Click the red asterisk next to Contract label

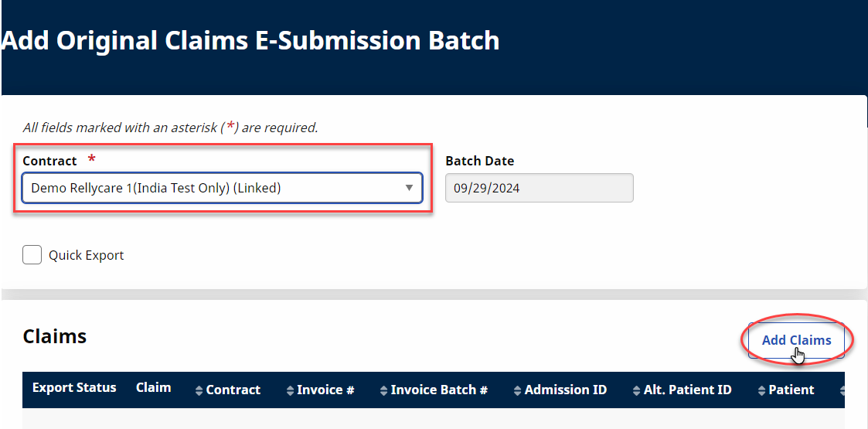[x=92, y=160]
